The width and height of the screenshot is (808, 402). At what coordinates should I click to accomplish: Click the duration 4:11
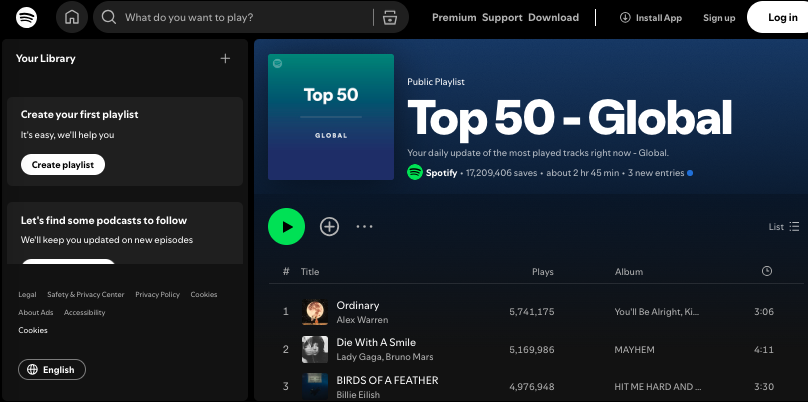[764, 349]
